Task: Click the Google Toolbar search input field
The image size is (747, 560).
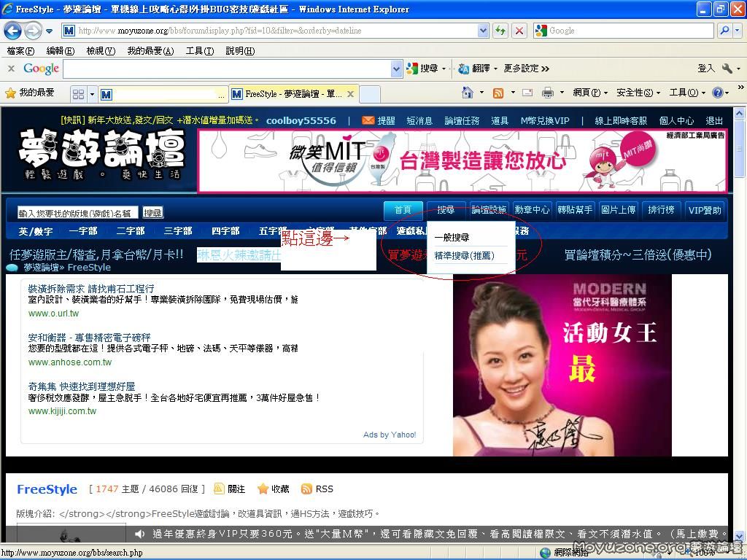Action: [227, 69]
